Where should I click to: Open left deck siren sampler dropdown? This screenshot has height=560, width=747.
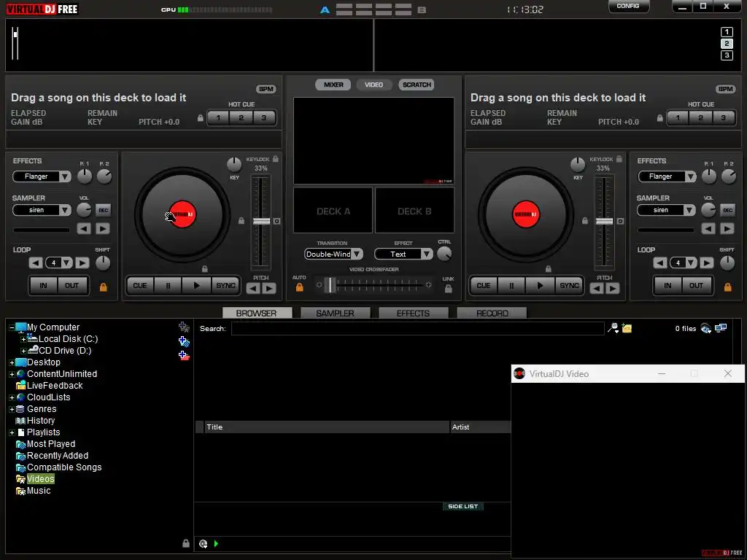coord(65,210)
